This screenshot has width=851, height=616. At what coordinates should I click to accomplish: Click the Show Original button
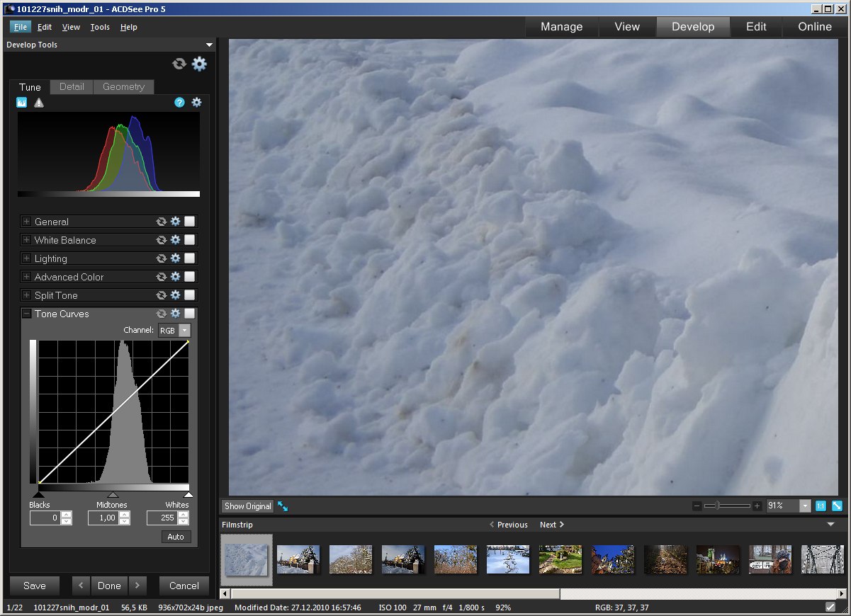point(247,506)
